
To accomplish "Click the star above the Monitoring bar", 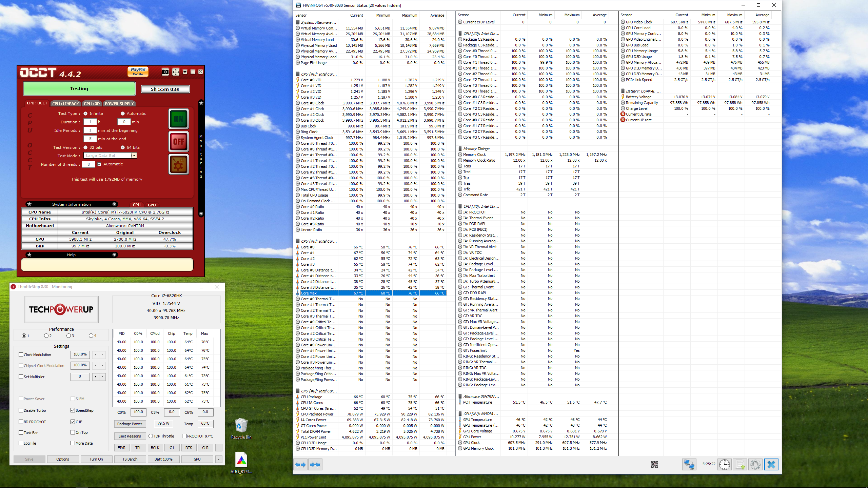I will click(x=201, y=103).
